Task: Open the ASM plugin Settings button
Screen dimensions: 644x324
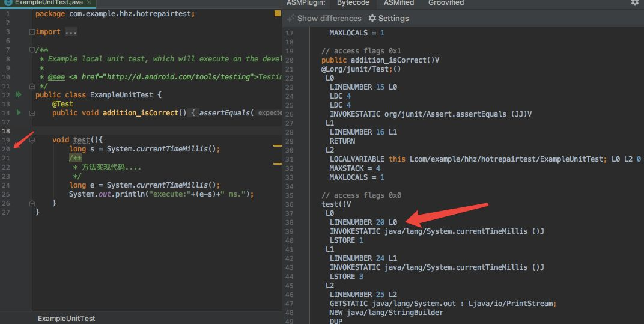Action: [x=389, y=18]
